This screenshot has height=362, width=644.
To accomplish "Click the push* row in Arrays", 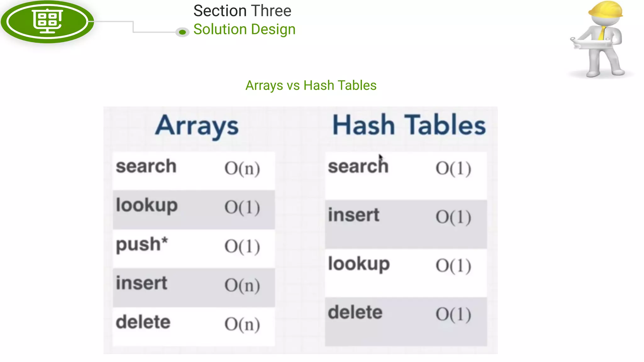I will point(194,249).
